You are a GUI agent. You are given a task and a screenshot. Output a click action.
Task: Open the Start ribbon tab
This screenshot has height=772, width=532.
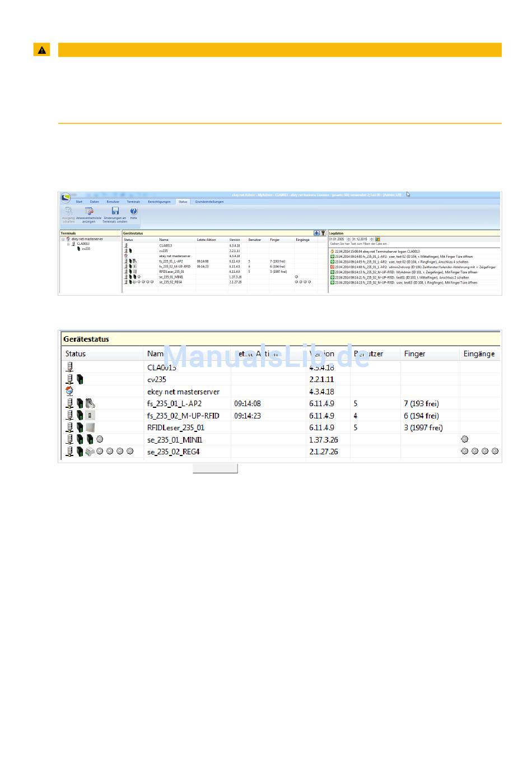79,202
